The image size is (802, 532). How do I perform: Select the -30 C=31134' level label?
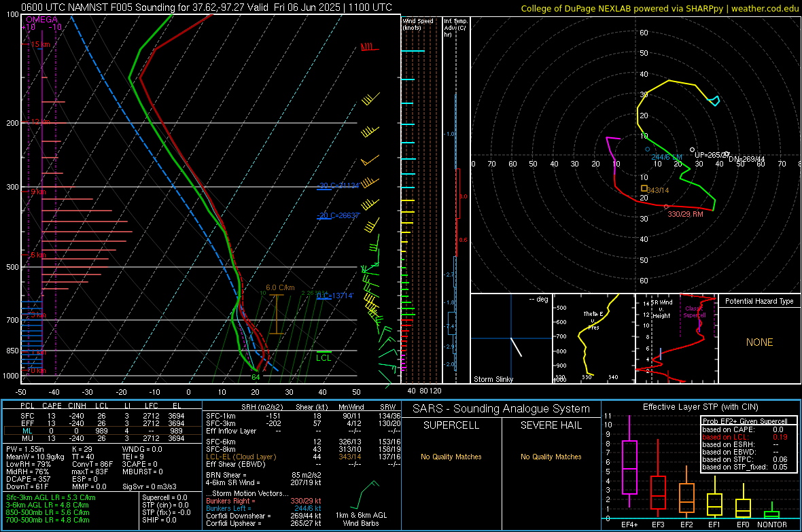click(338, 185)
